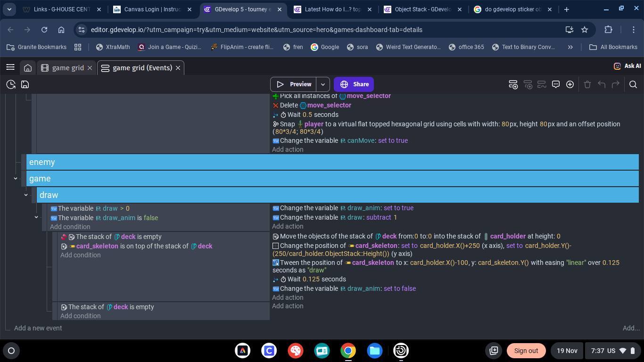Open the hamburger main menu

point(10,67)
